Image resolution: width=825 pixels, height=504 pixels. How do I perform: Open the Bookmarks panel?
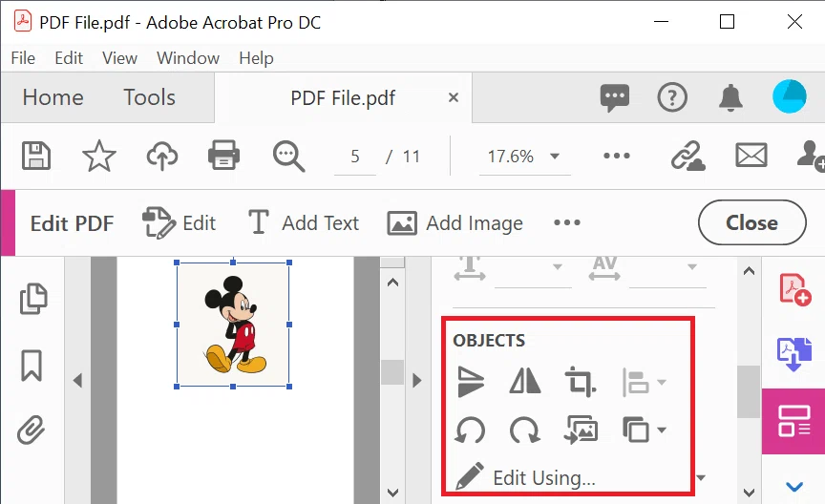pyautogui.click(x=32, y=365)
